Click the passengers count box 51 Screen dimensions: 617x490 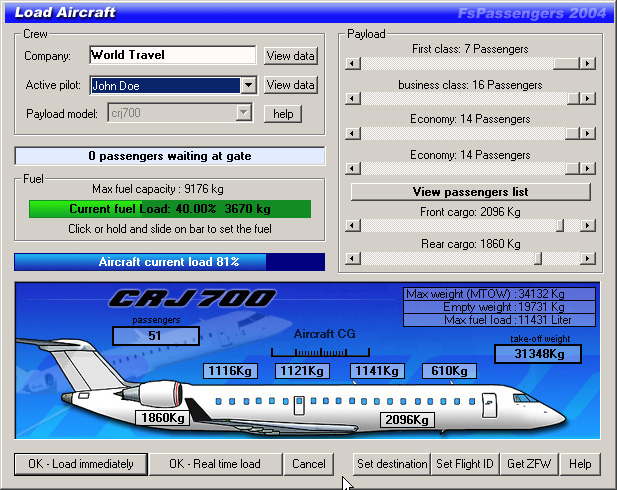156,336
